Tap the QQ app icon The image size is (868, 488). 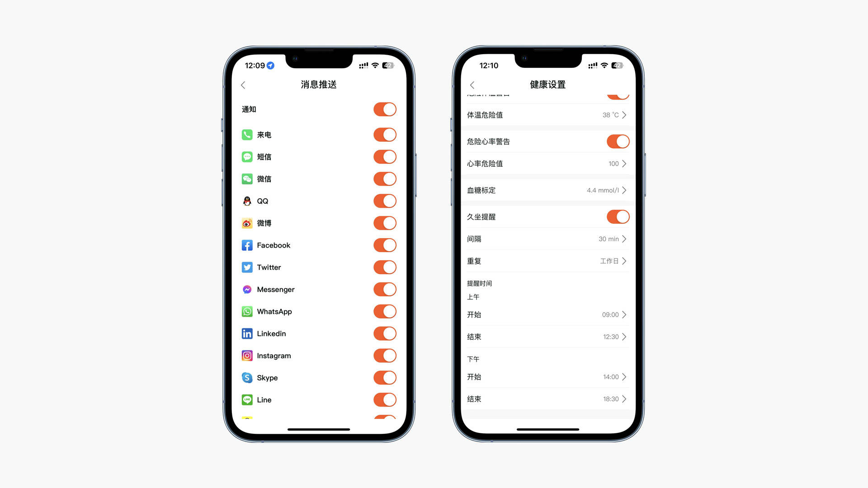point(246,201)
